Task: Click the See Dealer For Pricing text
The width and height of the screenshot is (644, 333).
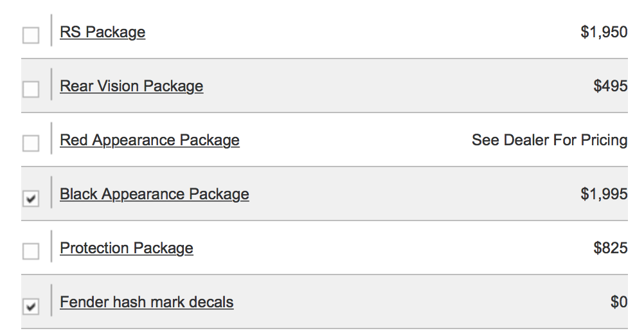Action: click(549, 140)
